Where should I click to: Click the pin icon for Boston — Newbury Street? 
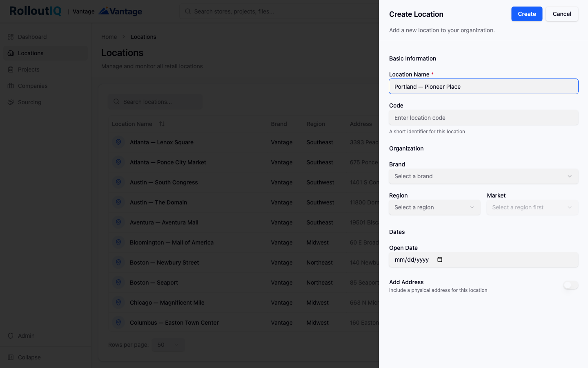tap(118, 263)
